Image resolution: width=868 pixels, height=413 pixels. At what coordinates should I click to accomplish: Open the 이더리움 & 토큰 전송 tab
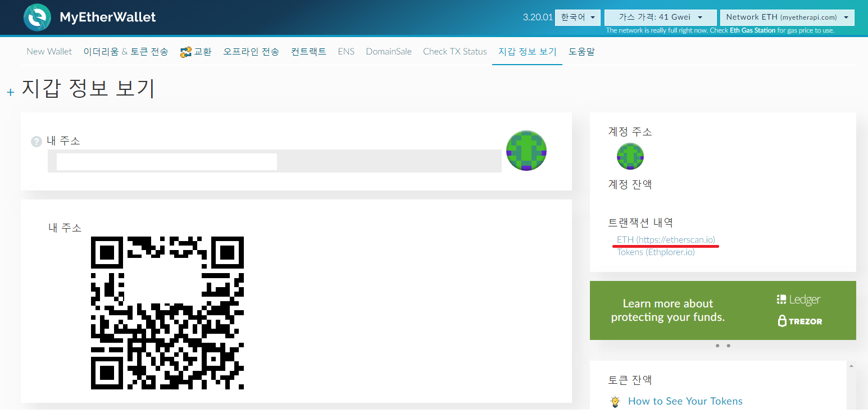(x=126, y=52)
